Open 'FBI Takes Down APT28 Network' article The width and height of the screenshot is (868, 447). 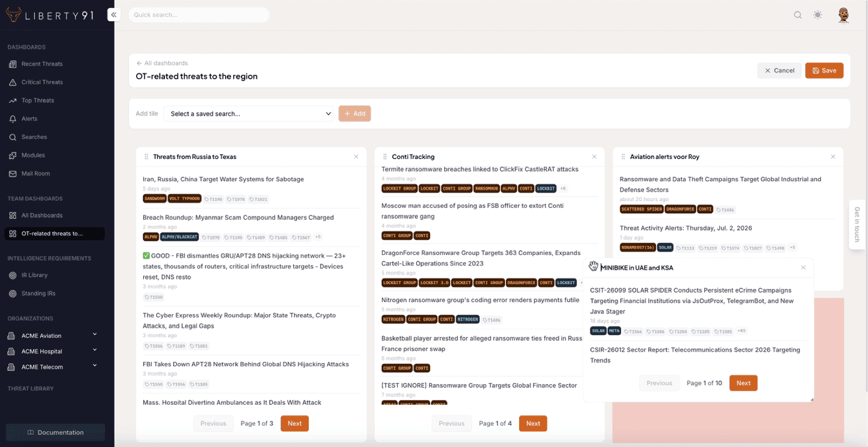[x=246, y=365]
